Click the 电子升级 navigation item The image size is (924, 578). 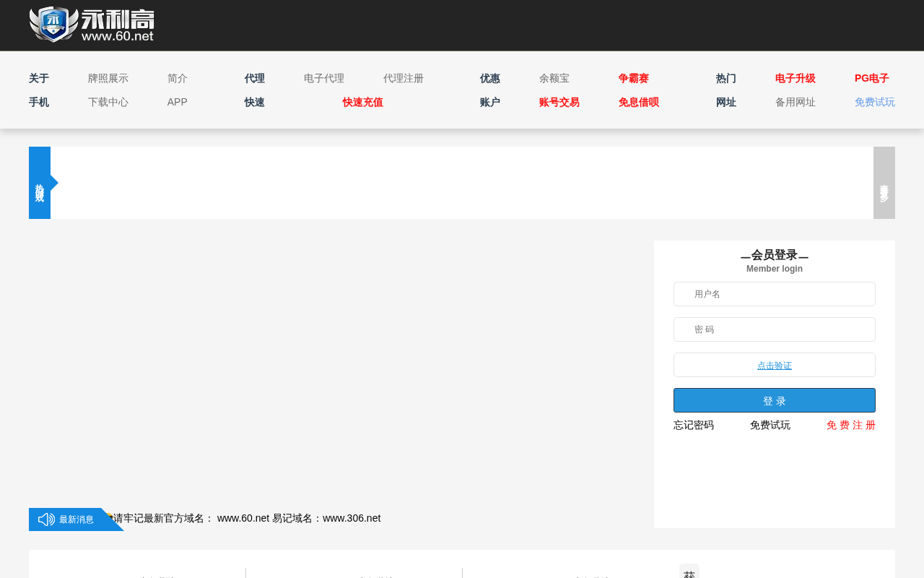coord(796,79)
